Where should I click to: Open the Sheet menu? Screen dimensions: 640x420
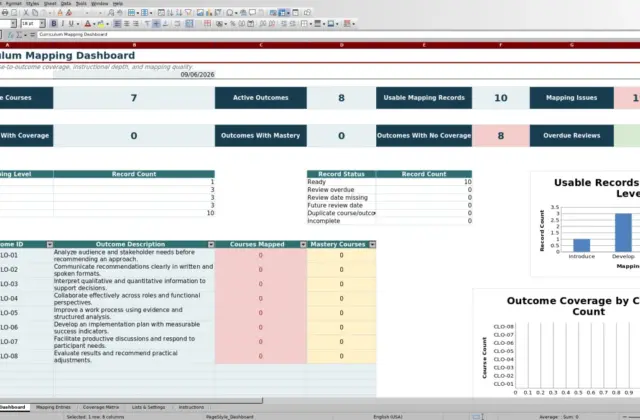(50, 3)
